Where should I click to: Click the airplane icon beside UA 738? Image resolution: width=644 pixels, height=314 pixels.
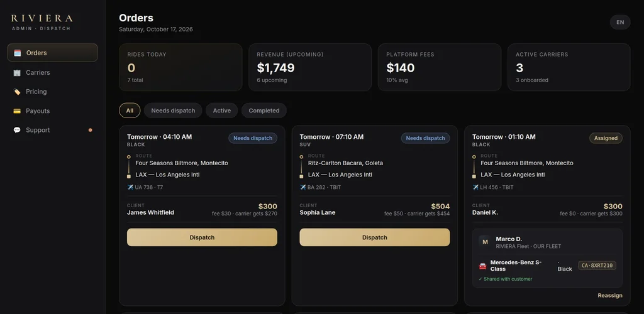[x=130, y=187]
